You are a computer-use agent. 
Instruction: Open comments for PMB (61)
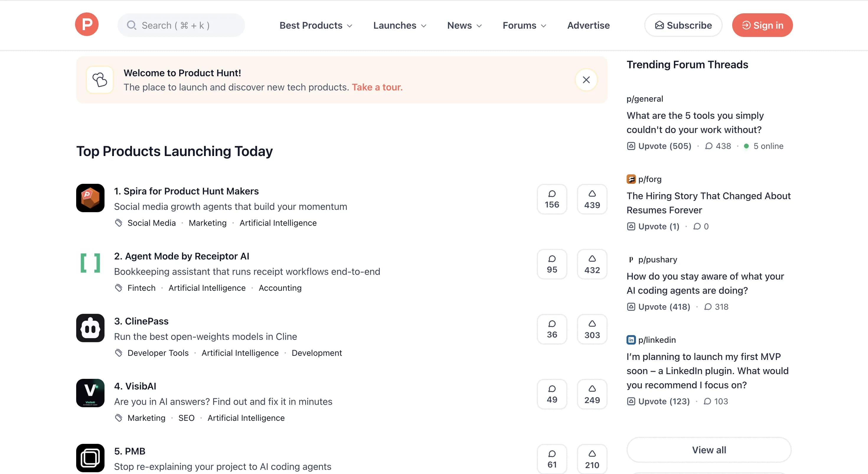click(x=552, y=459)
